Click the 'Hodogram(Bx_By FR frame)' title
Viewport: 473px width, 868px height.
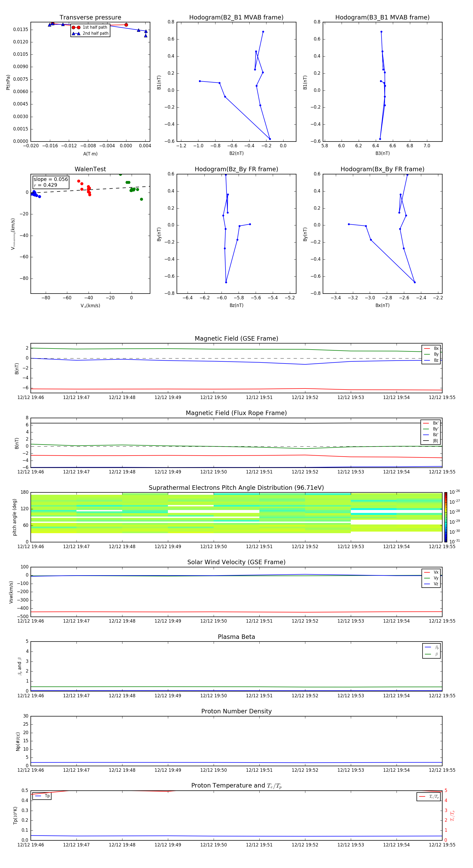pos(382,169)
